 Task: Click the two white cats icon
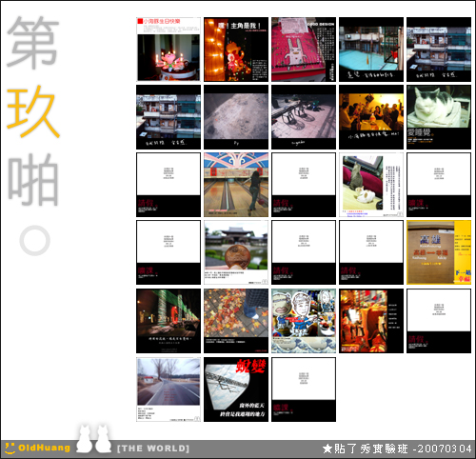(x=93, y=438)
